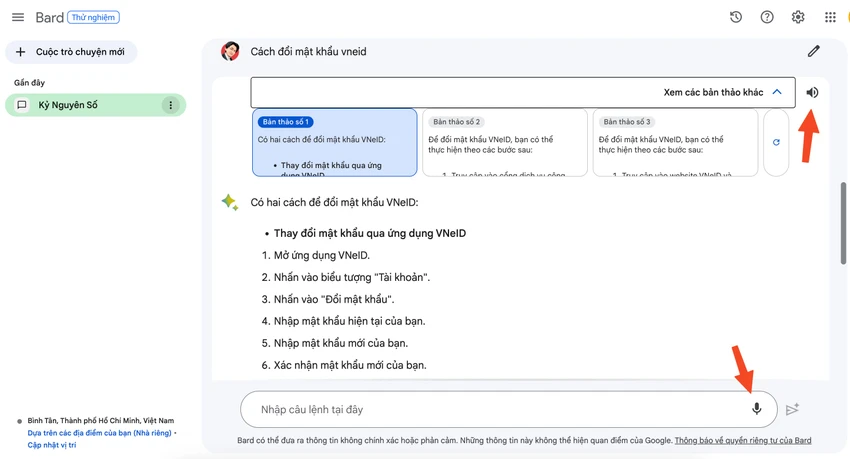Regenerate drafts with refresh icon

[x=776, y=142]
